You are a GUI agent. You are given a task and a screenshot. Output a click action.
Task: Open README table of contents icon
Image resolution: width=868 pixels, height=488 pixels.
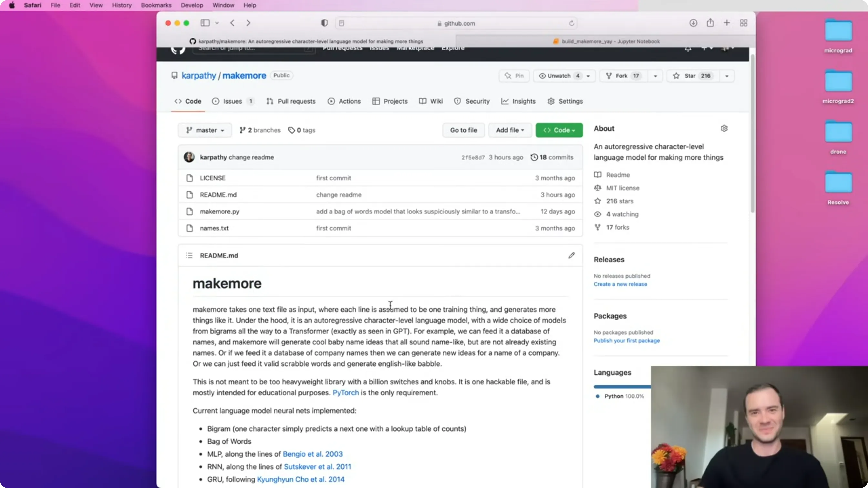pyautogui.click(x=189, y=255)
